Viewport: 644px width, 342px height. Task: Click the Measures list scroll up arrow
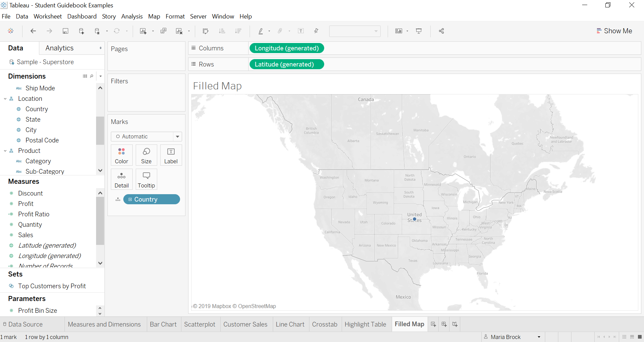coord(100,193)
